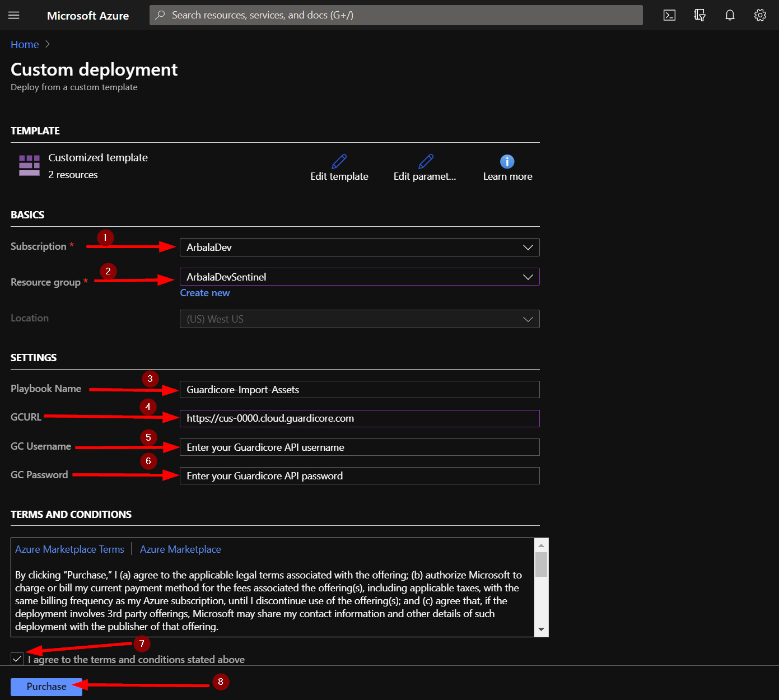
Task: Click the Microsoft Azure logo text
Action: [88, 16]
